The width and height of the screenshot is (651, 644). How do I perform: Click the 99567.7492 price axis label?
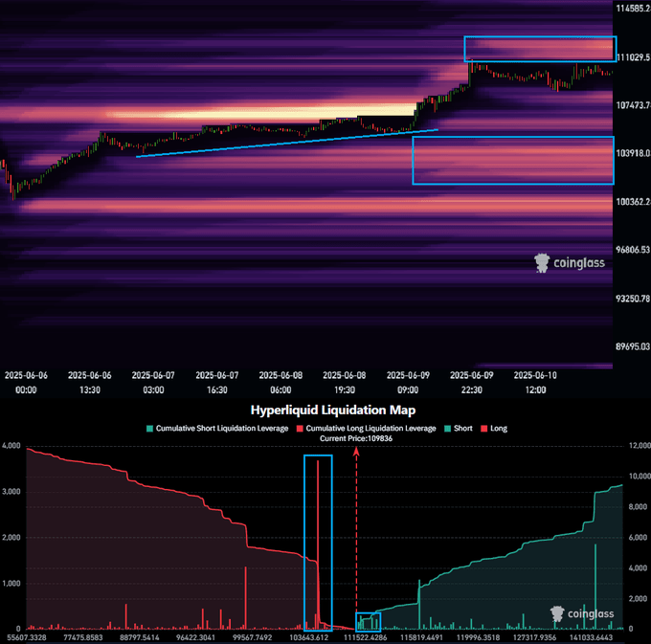tap(253, 637)
